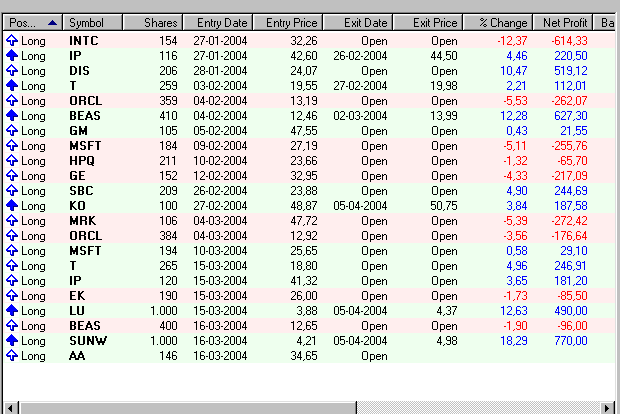The width and height of the screenshot is (620, 414).
Task: Select the LU symbol cell
Action: point(77,311)
